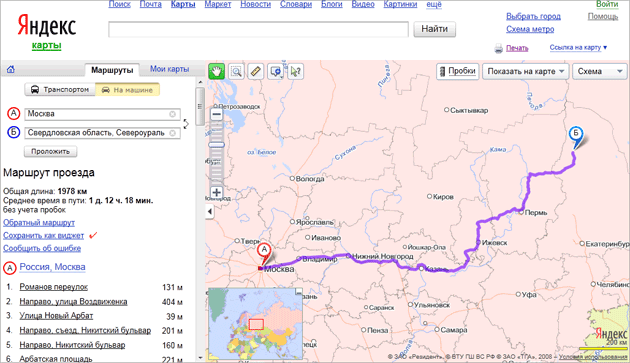Viewport: 630px width, 363px height.
Task: Select the ruler distance tool
Action: (256, 72)
